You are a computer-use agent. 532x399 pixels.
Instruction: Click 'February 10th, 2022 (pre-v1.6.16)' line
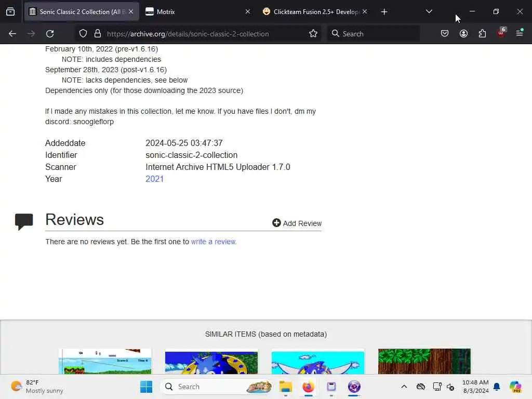[101, 49]
